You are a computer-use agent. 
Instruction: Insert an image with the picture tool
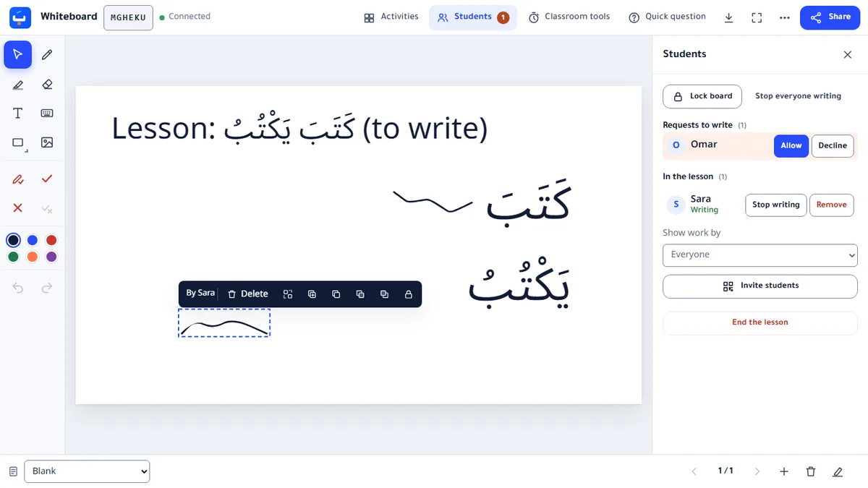point(47,143)
